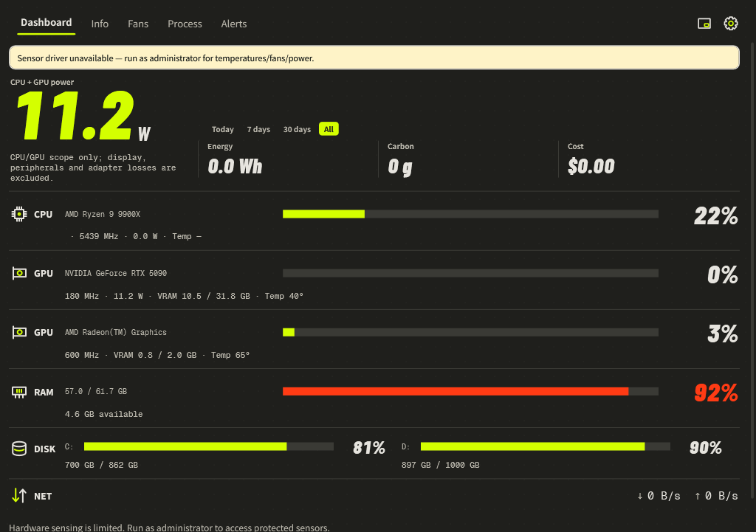Screen dimensions: 756x532
Task: Click the red RAM usage bar
Action: (470, 391)
